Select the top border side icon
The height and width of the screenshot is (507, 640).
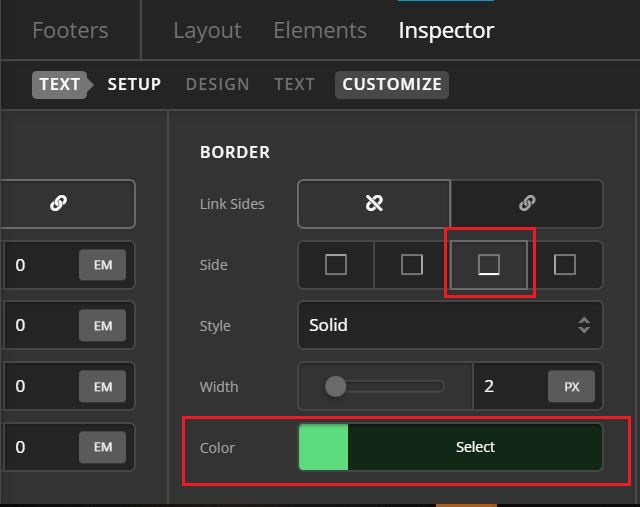(x=336, y=265)
